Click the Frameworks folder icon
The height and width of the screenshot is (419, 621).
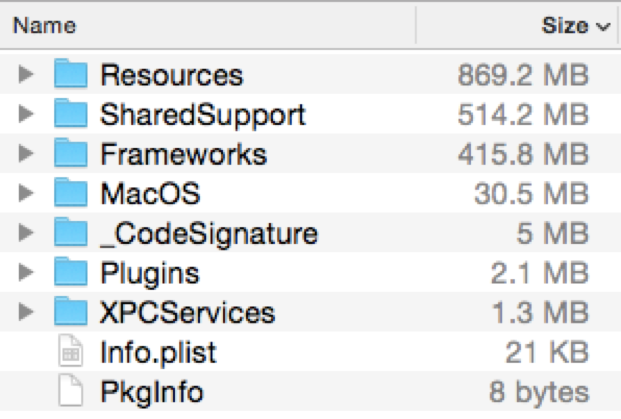pyautogui.click(x=70, y=154)
